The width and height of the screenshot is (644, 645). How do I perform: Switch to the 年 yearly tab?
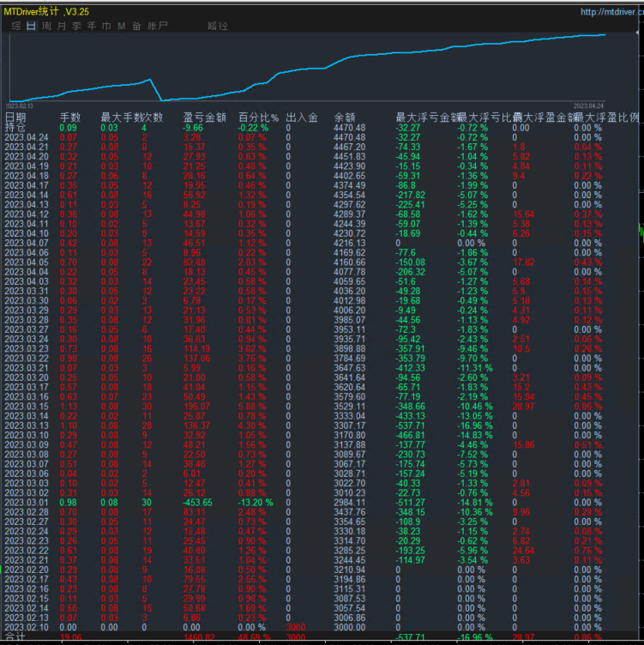[91, 26]
